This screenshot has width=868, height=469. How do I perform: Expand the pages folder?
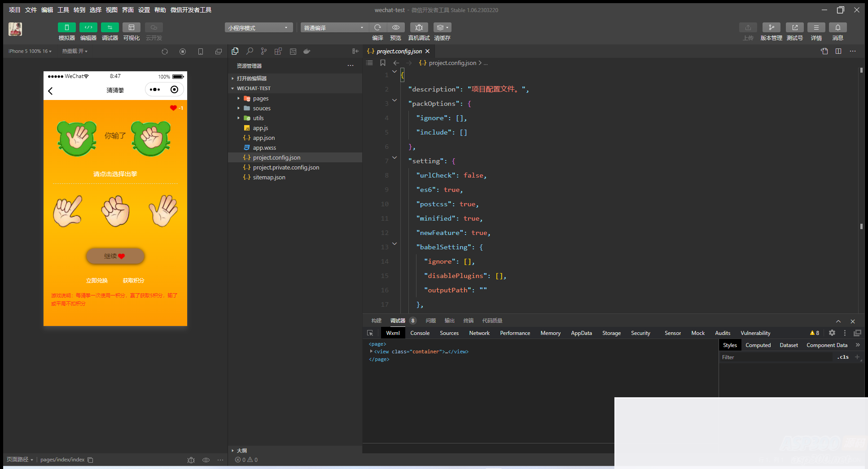click(260, 99)
